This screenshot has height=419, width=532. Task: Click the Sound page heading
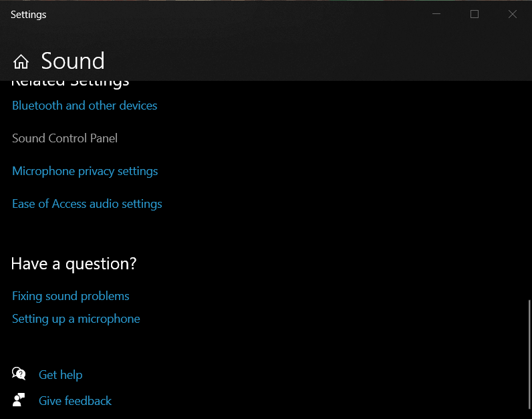(73, 61)
